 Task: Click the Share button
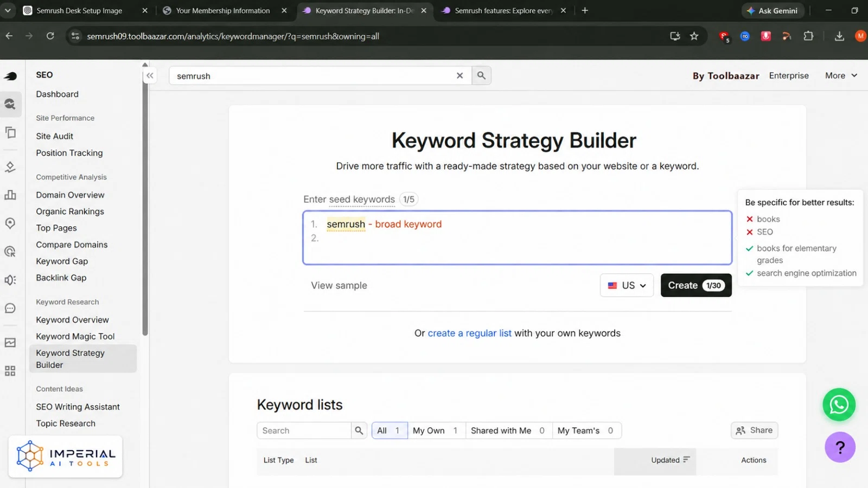click(754, 430)
